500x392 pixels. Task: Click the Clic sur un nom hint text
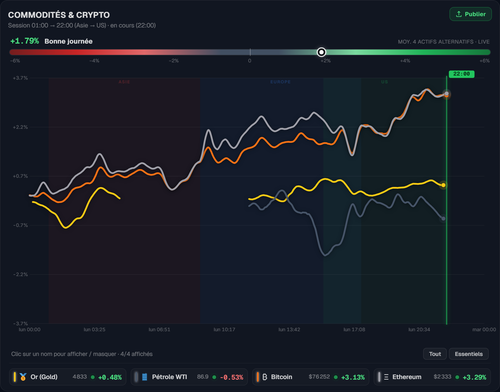click(x=82, y=354)
